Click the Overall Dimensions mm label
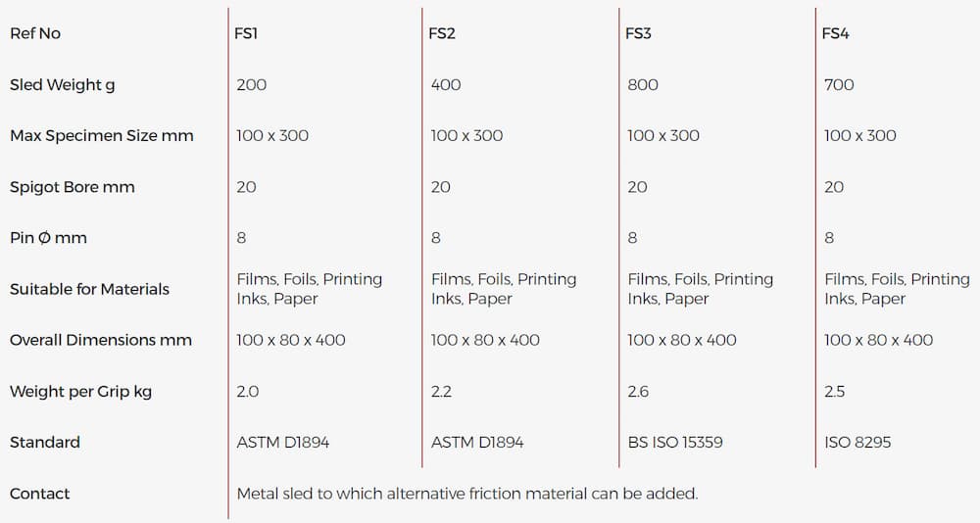Image resolution: width=980 pixels, height=523 pixels. (x=100, y=340)
